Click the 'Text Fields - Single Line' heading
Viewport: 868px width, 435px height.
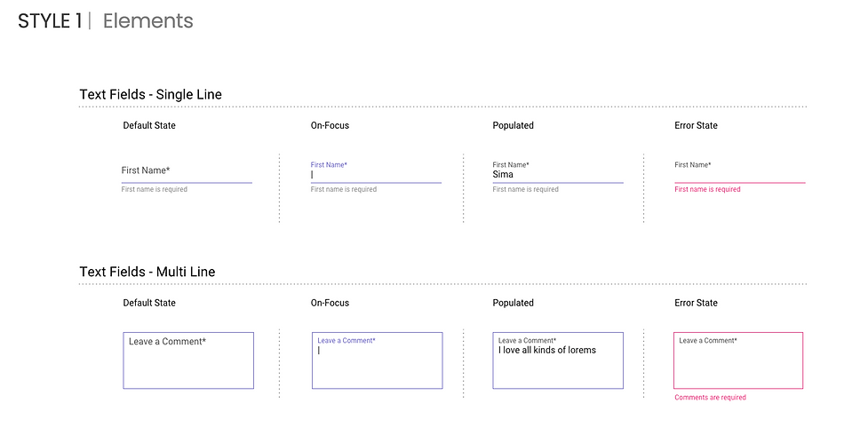(150, 95)
